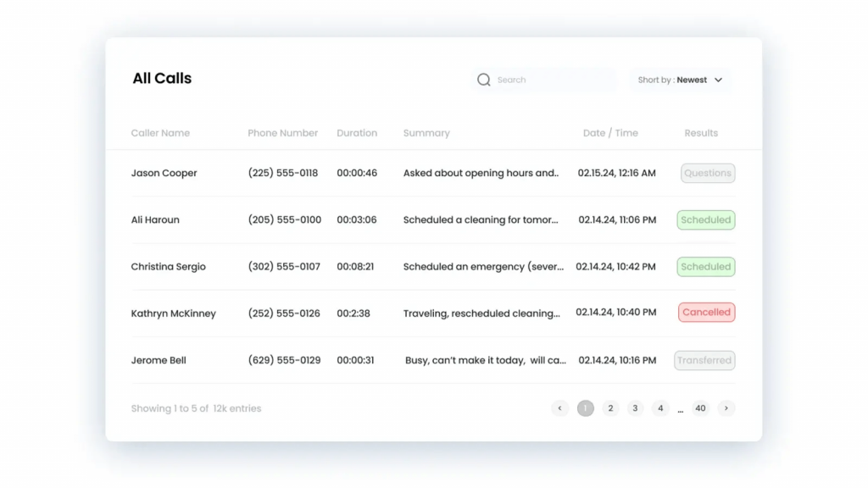Select the Duration column header
868x488 pixels.
(357, 133)
